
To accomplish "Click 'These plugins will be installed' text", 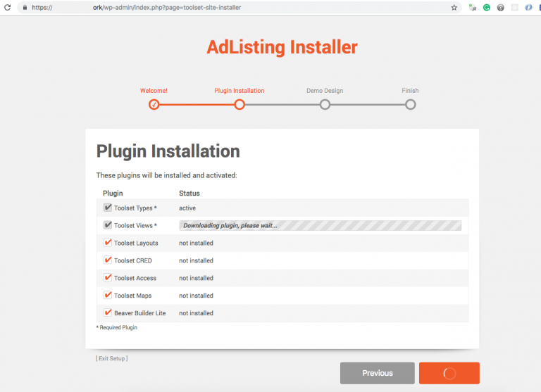I will [167, 175].
